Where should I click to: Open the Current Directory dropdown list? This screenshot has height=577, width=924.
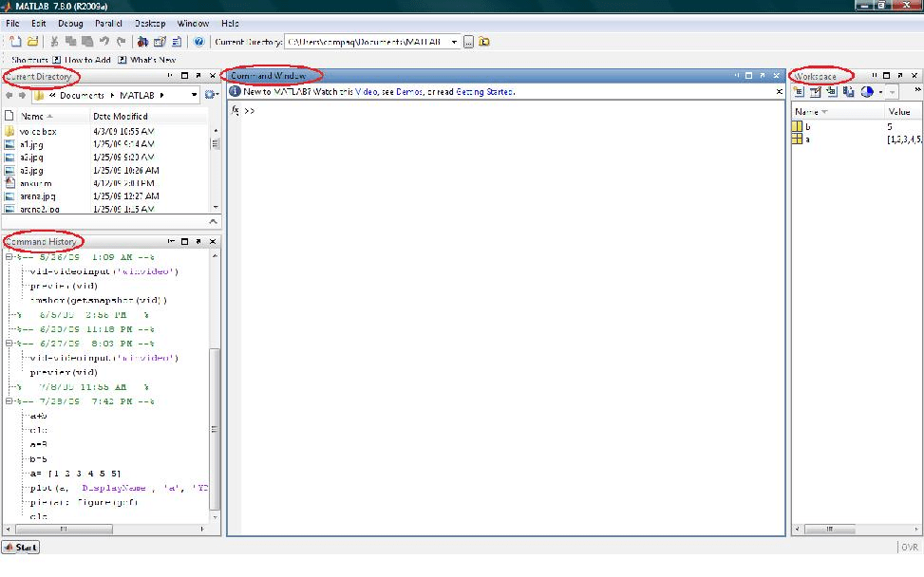pyautogui.click(x=454, y=41)
